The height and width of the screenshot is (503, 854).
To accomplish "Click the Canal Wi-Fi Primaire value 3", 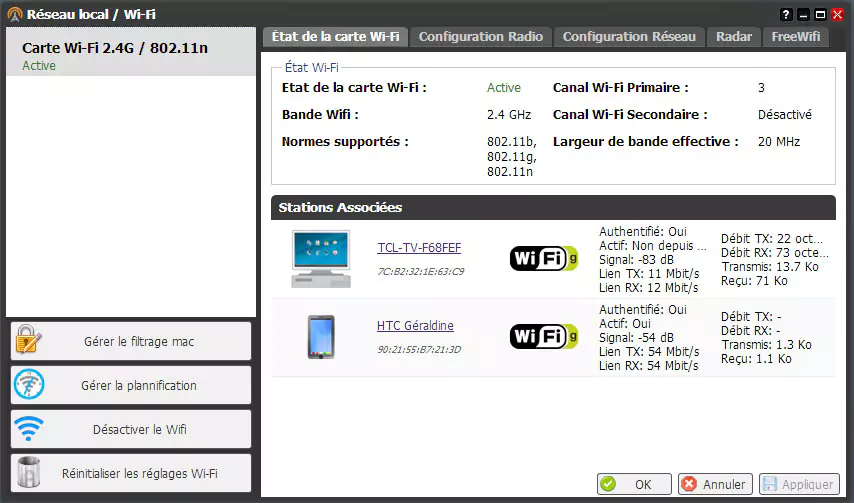I will click(761, 88).
